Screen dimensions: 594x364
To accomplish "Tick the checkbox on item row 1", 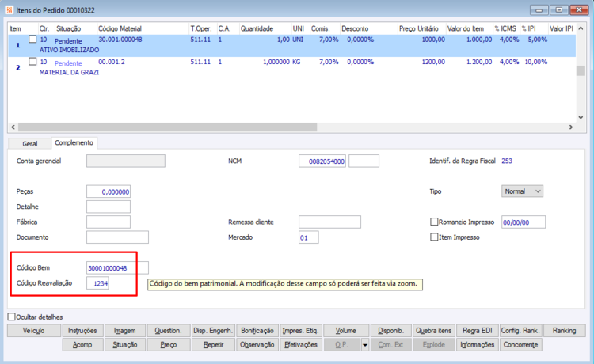I will coord(32,40).
